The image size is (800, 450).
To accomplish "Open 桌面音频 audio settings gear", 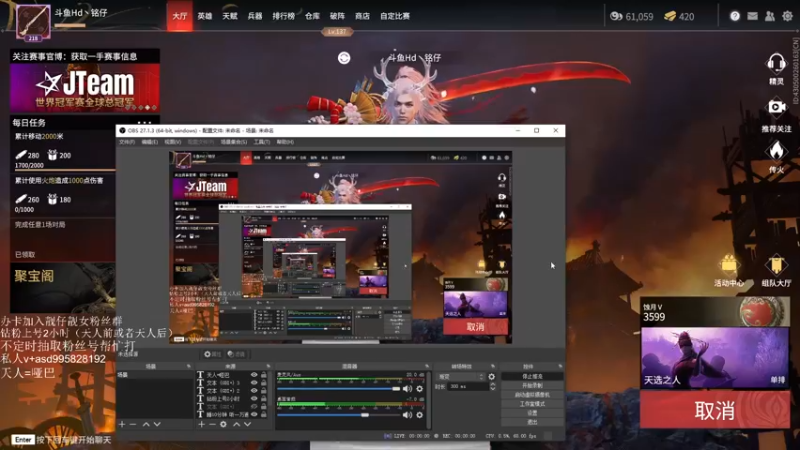I will tap(419, 415).
